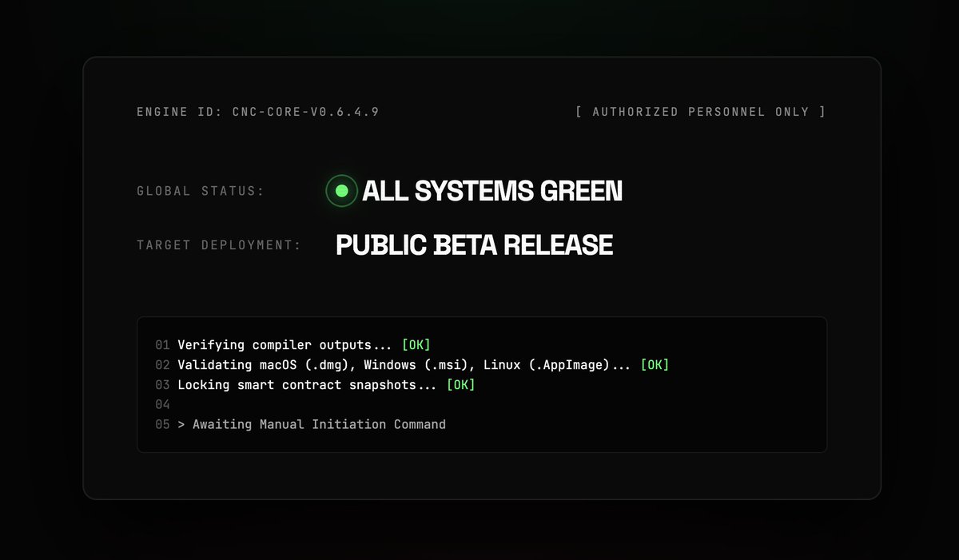Click the OK status after compiler outputs
This screenshot has width=959, height=560.
(x=416, y=345)
